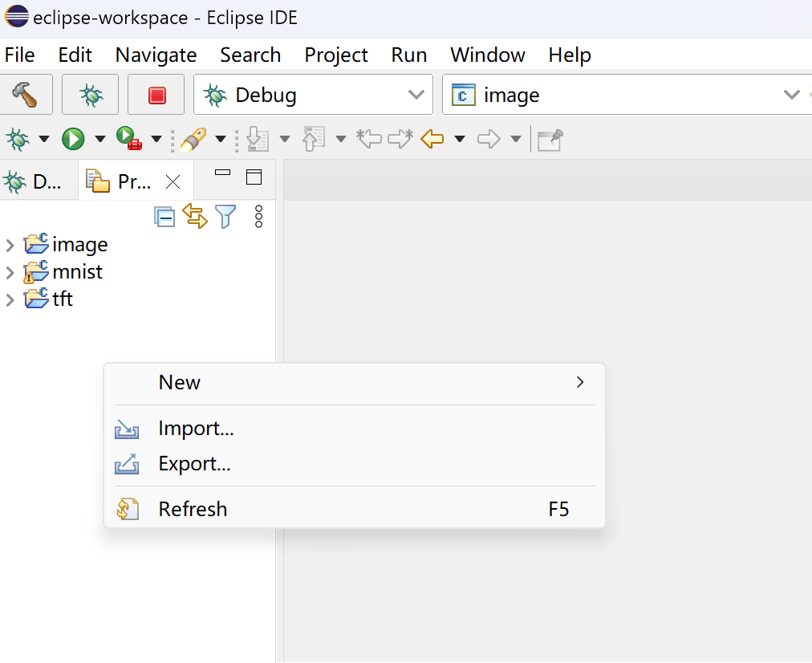812x663 pixels.
Task: Click the Last Edit Location icon
Action: (369, 139)
